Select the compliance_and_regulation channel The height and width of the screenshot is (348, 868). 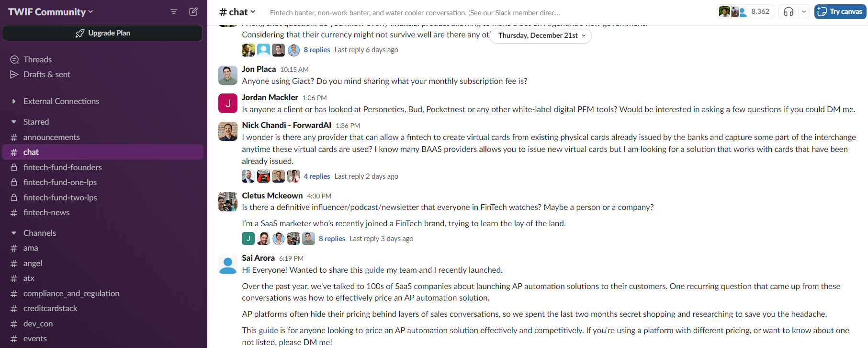pyautogui.click(x=71, y=293)
